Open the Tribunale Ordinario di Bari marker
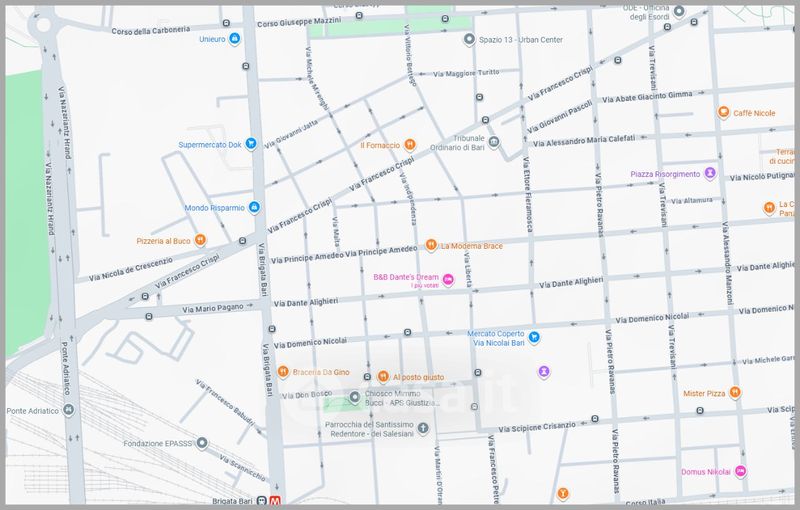The image size is (800, 510). click(493, 142)
